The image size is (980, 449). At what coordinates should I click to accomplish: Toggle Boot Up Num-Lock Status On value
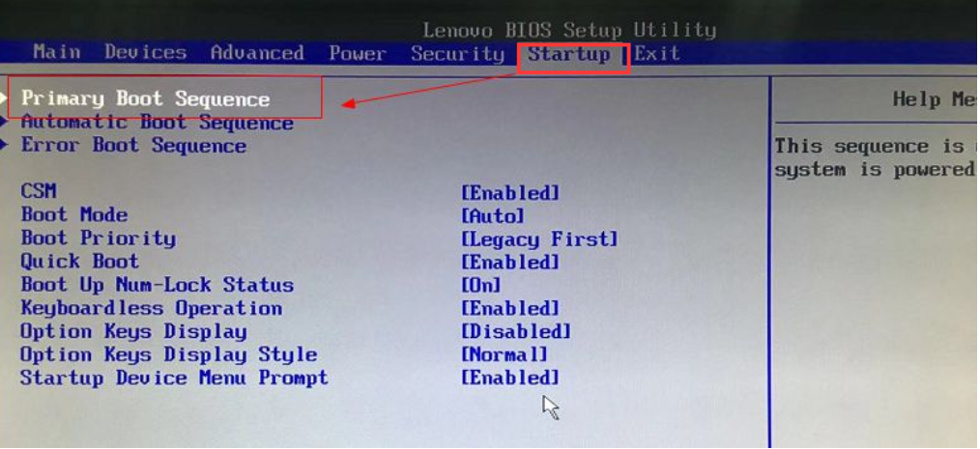click(480, 286)
